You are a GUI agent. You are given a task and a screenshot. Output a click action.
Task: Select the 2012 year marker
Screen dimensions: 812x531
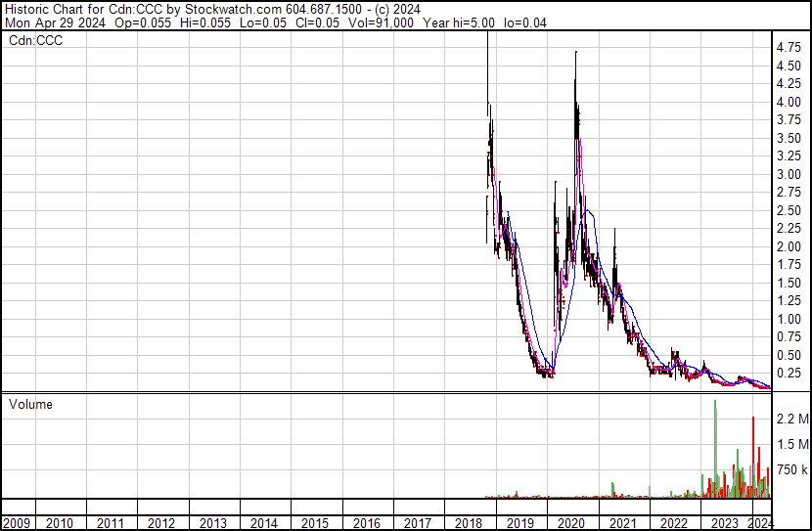coord(162,523)
